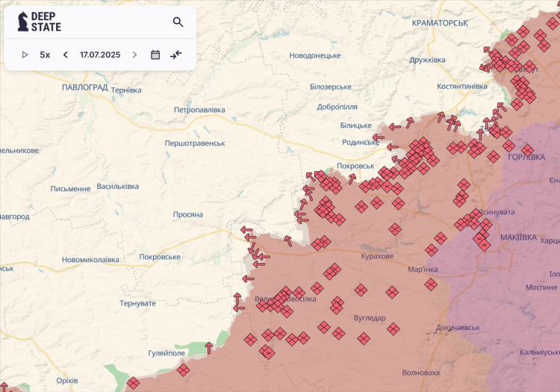Click the Новомиколаївка label
Viewport: 560px width, 392px height.
90,260
